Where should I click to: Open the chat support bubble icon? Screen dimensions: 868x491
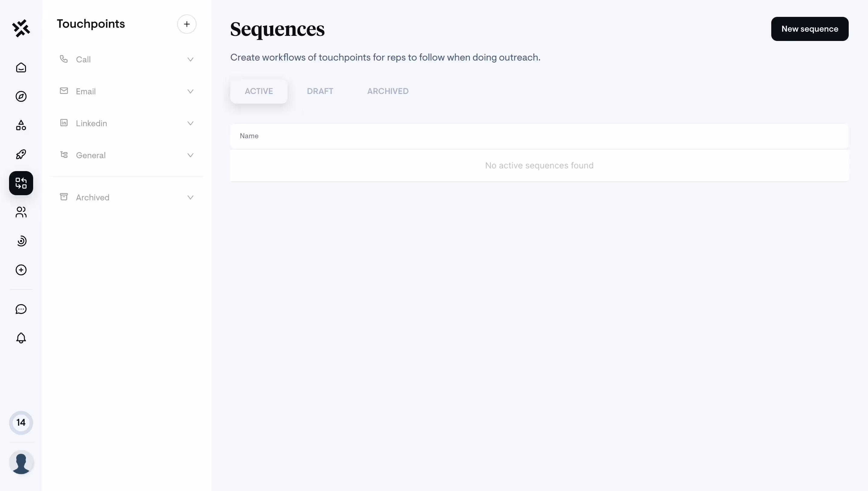pos(21,309)
